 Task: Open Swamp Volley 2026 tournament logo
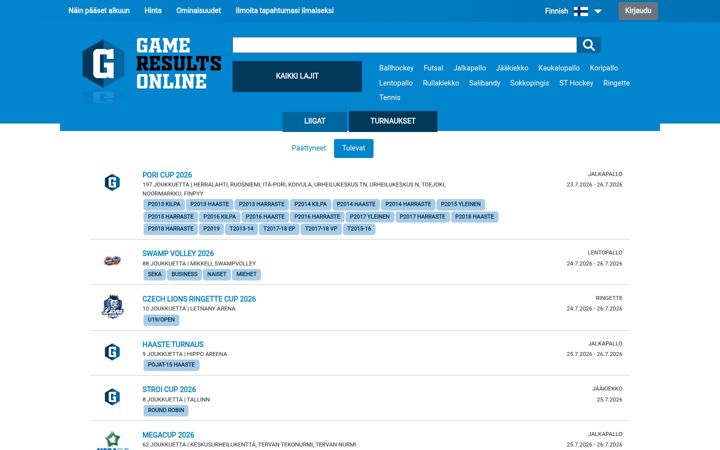112,261
